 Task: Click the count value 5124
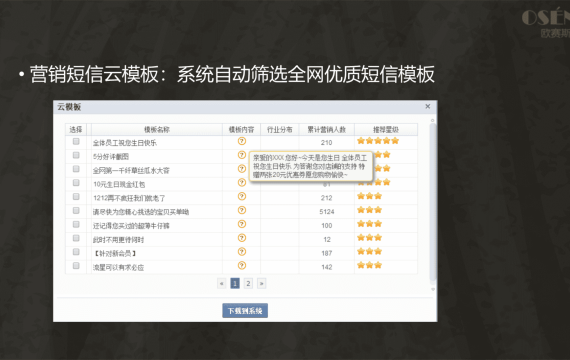pos(327,212)
